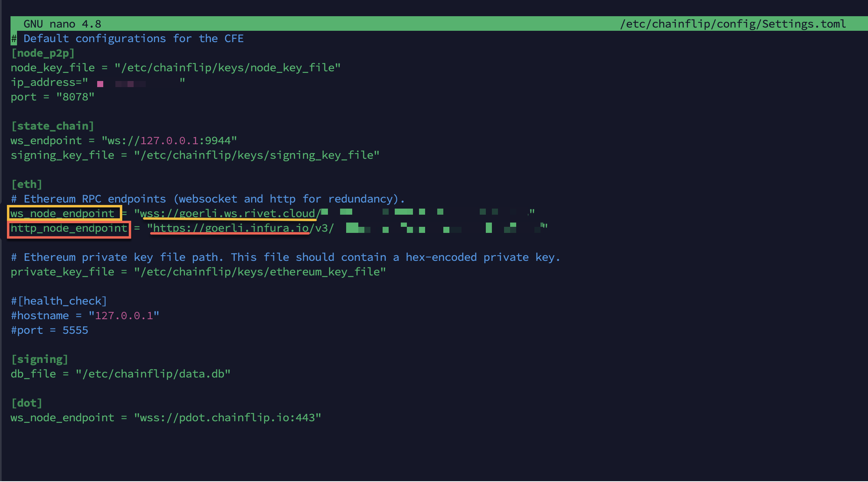Click the highlighted http_node_endpoint key
Screen dimensions: 868x482
[69, 228]
